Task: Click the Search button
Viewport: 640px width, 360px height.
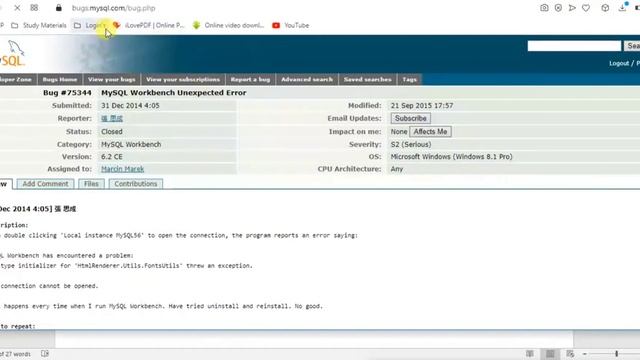Action: coord(632,46)
